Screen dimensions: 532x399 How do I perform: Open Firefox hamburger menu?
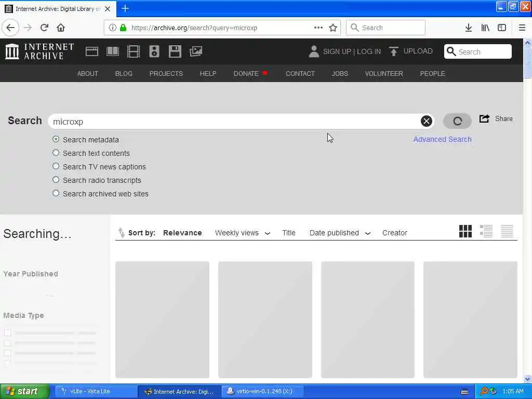tap(522, 28)
